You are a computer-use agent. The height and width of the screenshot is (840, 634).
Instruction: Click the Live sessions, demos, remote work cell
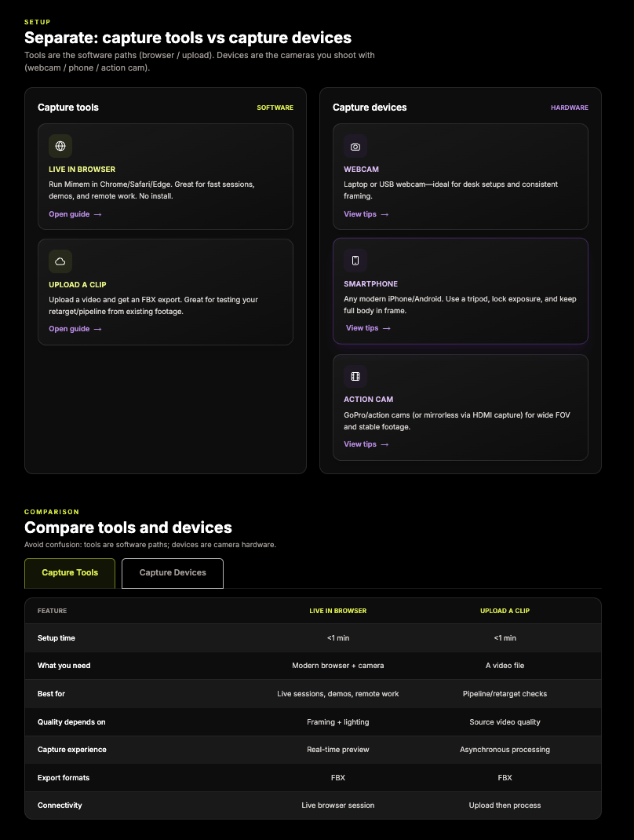(x=338, y=694)
